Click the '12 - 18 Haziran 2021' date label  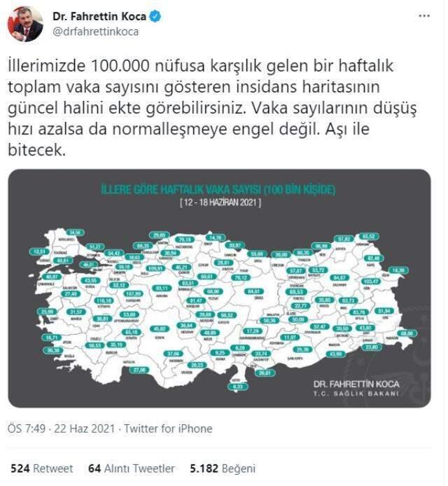point(219,202)
